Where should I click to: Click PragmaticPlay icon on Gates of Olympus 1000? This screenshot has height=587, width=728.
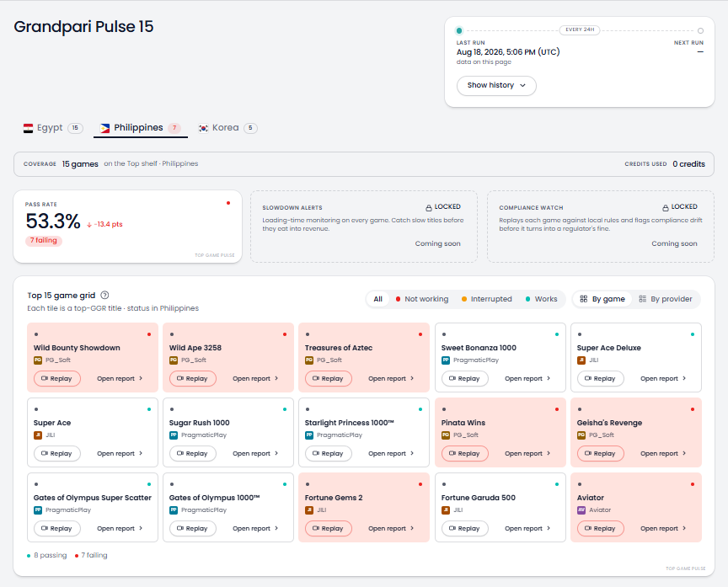coord(174,510)
